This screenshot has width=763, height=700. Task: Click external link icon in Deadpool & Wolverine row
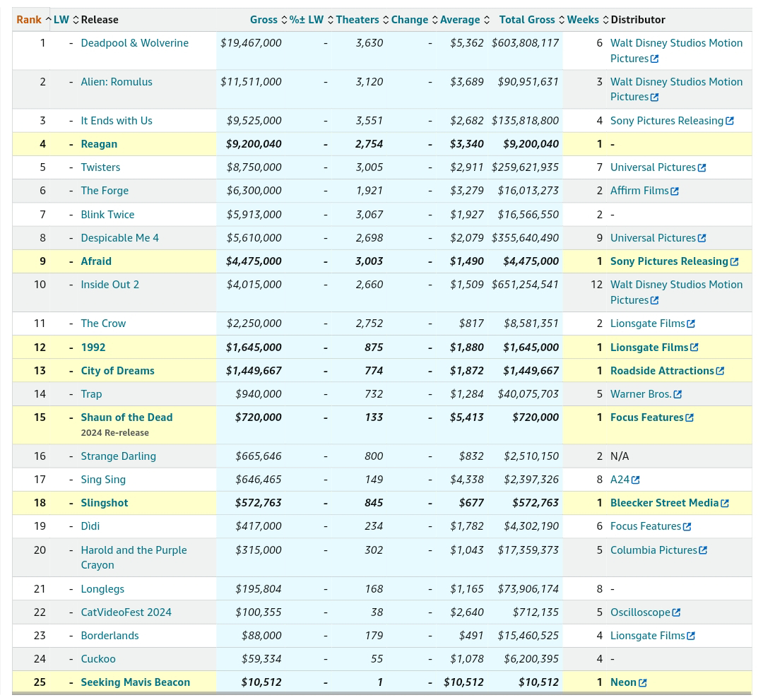[654, 59]
